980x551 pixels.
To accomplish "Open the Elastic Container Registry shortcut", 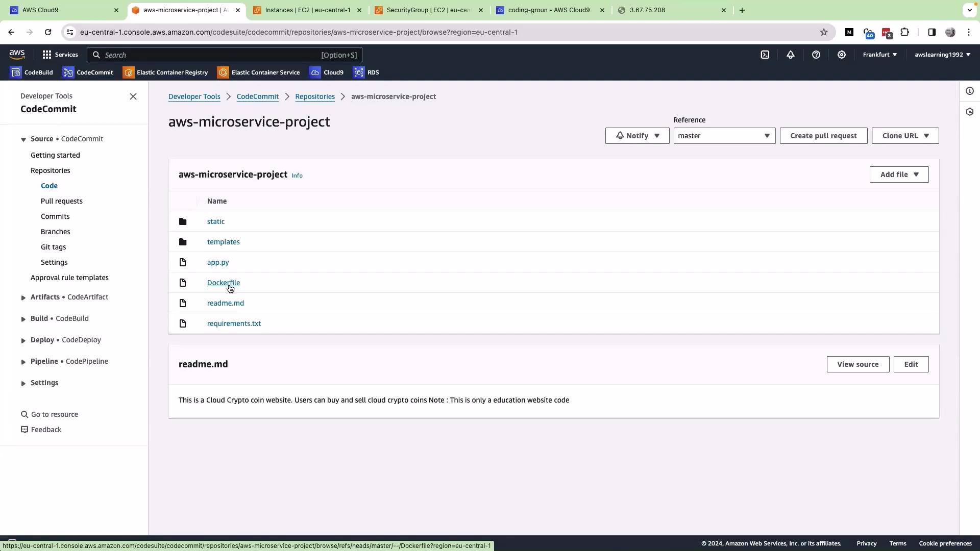I will [165, 72].
